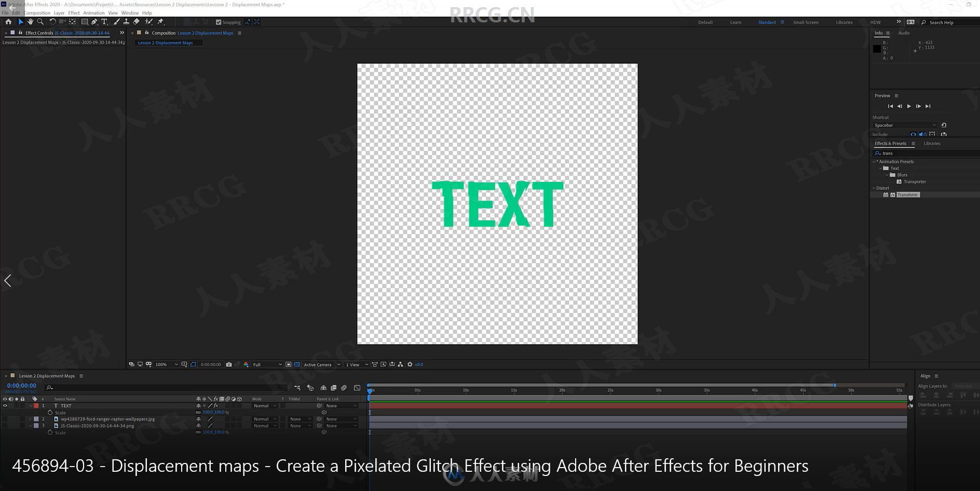980x491 pixels.
Task: Click Motion Blur enable icon in timeline
Action: (x=344, y=388)
